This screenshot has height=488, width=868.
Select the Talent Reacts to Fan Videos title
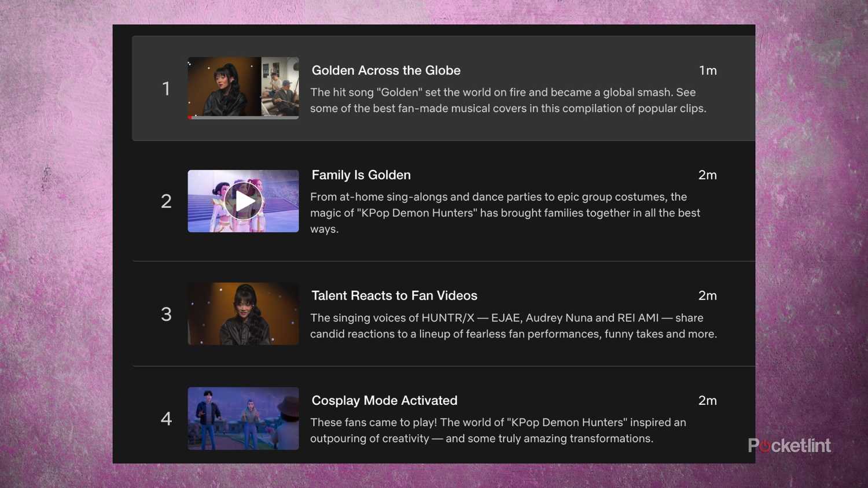pyautogui.click(x=394, y=295)
